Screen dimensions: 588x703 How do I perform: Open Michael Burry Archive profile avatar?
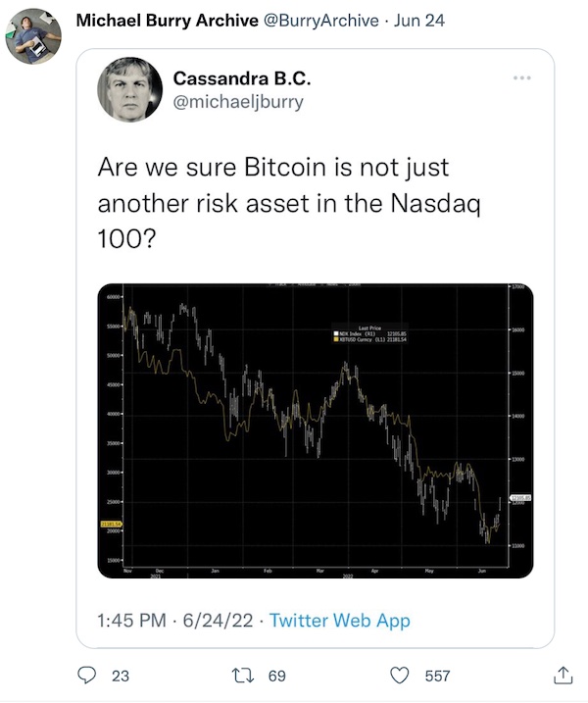point(33,36)
